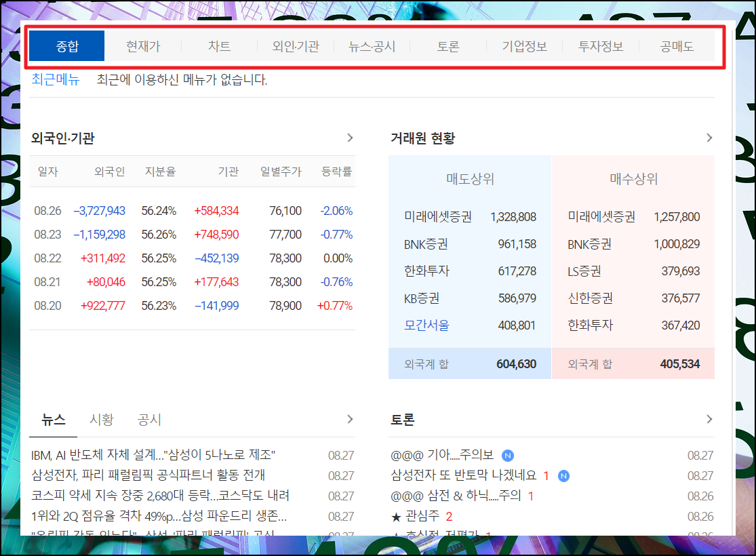Click 일별주가 column header
The height and width of the screenshot is (556, 756).
pyautogui.click(x=281, y=171)
